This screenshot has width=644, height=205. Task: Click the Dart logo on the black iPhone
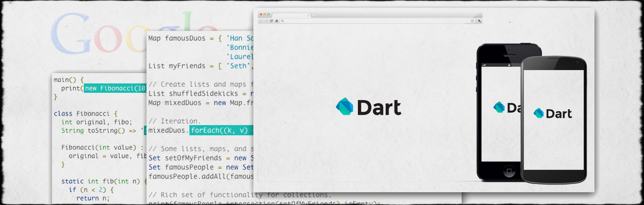tap(507, 107)
